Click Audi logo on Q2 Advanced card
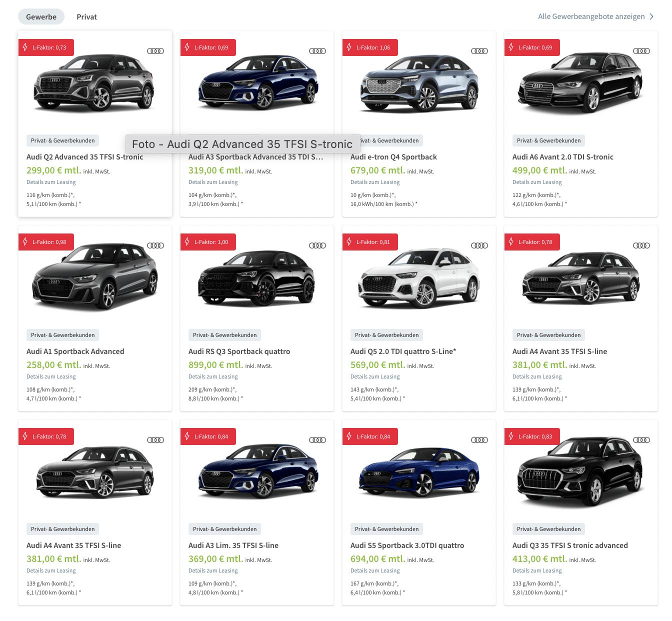This screenshot has width=672, height=621. [155, 51]
